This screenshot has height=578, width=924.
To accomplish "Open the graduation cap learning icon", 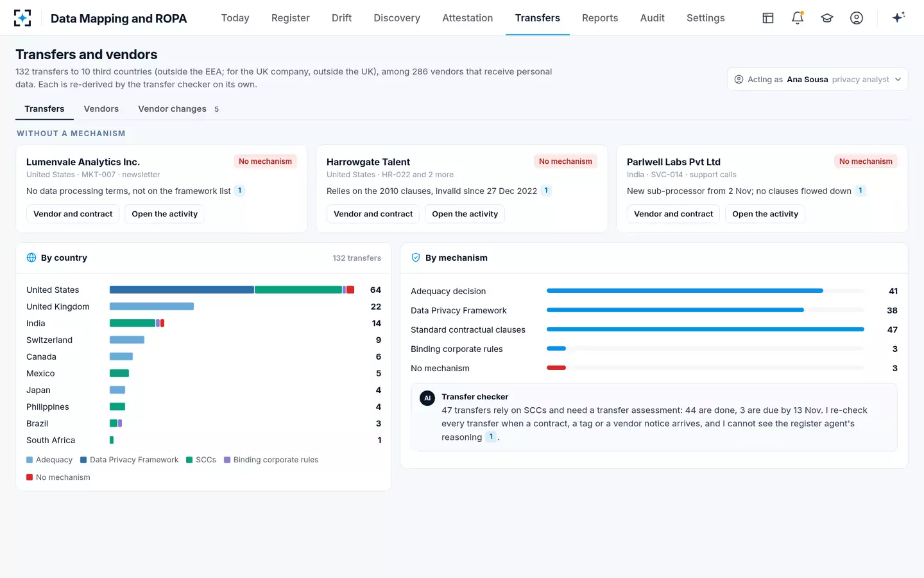I will [x=827, y=18].
